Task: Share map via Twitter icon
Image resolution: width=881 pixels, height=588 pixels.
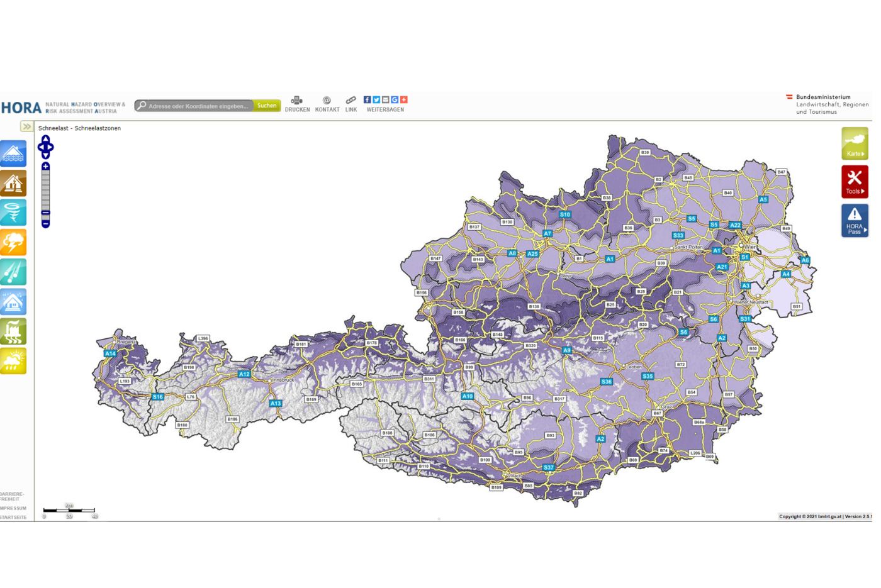Action: pos(376,100)
